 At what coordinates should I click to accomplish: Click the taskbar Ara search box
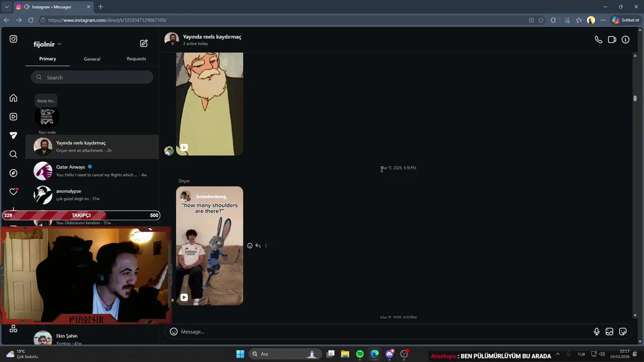click(285, 354)
